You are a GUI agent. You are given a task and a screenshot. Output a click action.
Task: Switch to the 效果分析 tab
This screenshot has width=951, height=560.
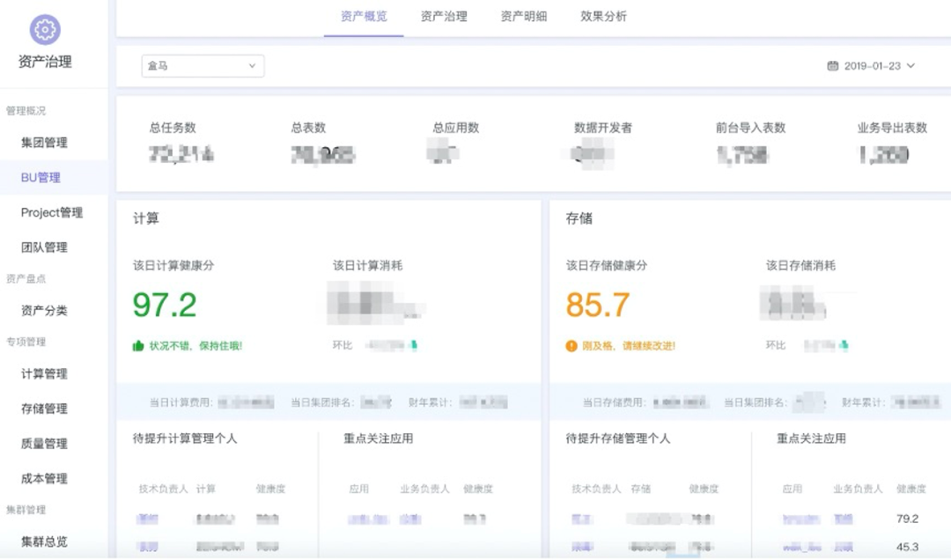(603, 17)
